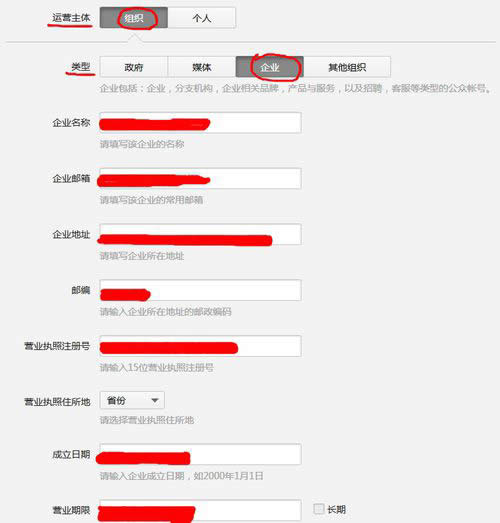Click the 类型 label
The image size is (500, 523).
pos(81,67)
